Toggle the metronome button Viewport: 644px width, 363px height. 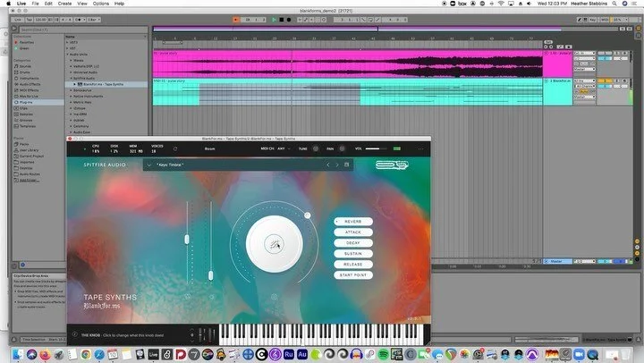click(79, 20)
